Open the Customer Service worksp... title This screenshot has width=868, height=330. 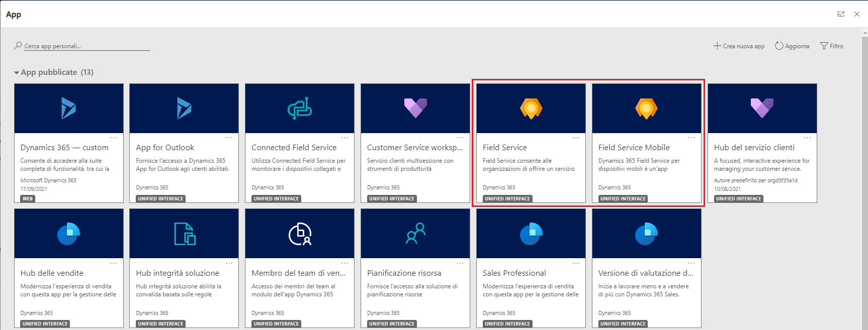pos(415,148)
